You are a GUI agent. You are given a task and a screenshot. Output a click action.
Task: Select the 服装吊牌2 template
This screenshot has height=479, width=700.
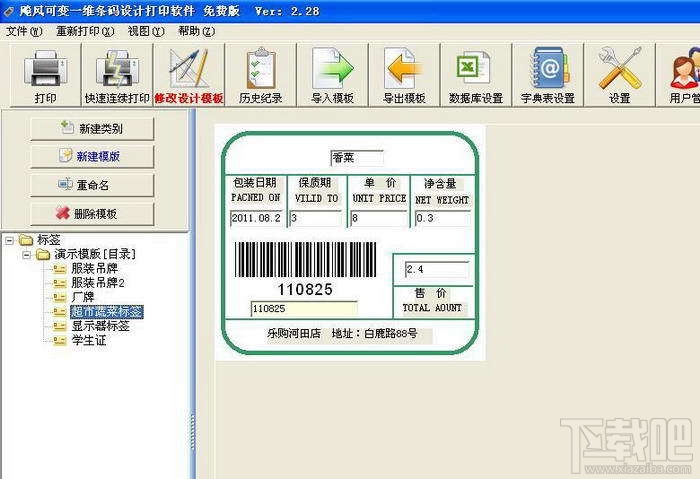coord(98,283)
